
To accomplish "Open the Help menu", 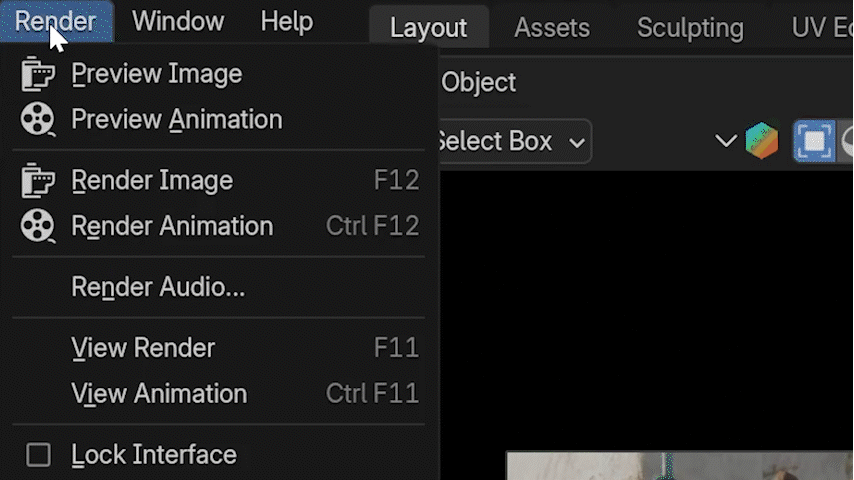I will tap(286, 21).
